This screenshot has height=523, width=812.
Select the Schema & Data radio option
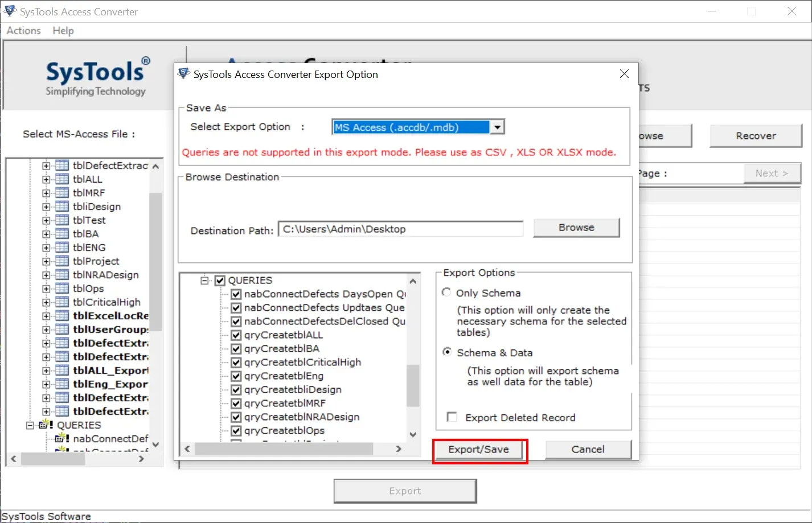[447, 352]
